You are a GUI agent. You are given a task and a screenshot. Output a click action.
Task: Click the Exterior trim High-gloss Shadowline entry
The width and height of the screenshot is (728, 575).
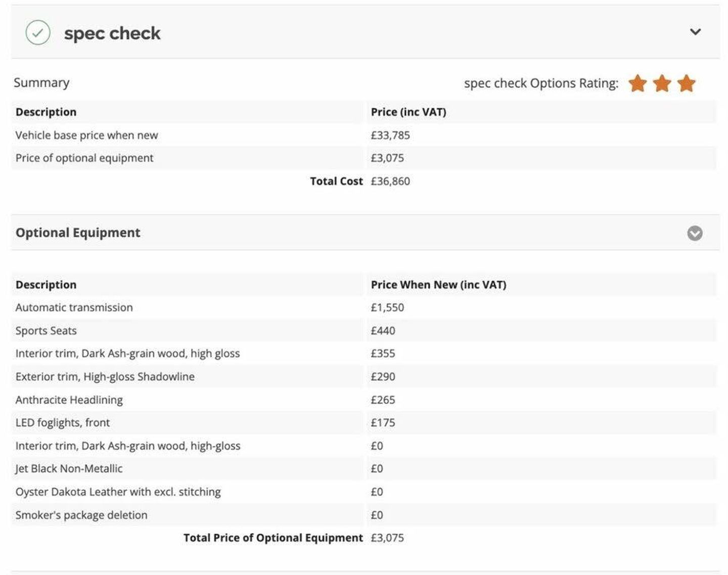pyautogui.click(x=105, y=376)
